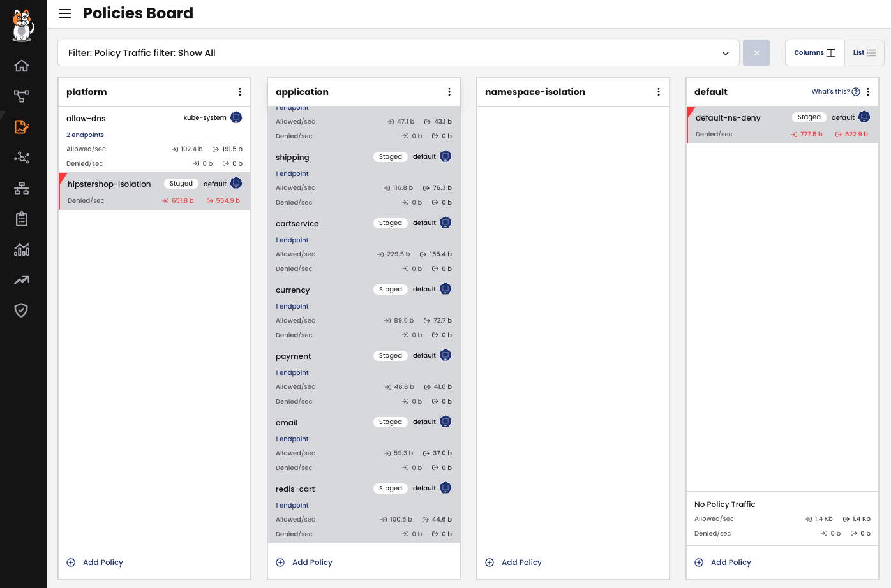Open the bar-chart dashboards sidebar icon

(x=22, y=249)
